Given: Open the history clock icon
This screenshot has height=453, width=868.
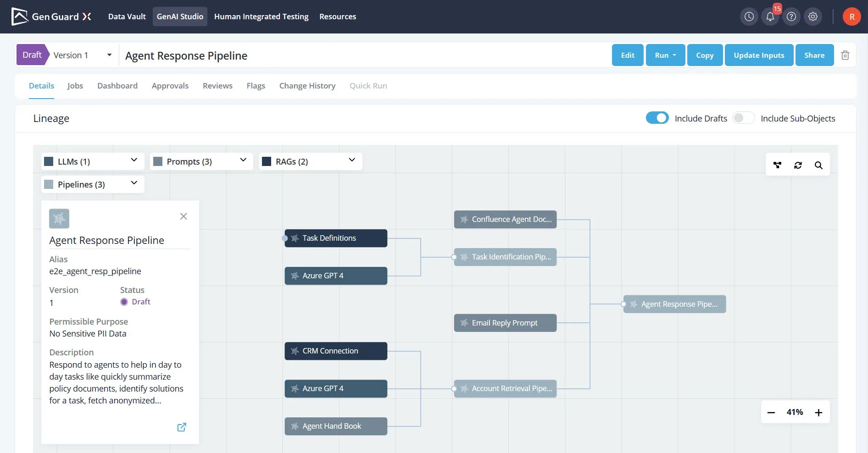Looking at the screenshot, I should [x=749, y=17].
